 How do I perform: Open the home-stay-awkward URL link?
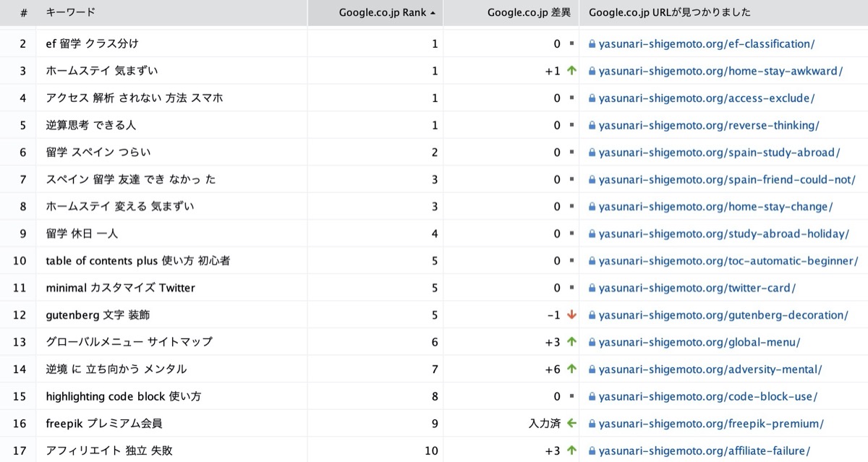720,71
